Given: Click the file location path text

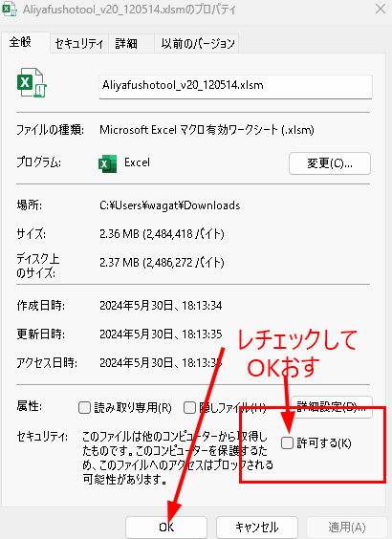Looking at the screenshot, I should pyautogui.click(x=170, y=205).
